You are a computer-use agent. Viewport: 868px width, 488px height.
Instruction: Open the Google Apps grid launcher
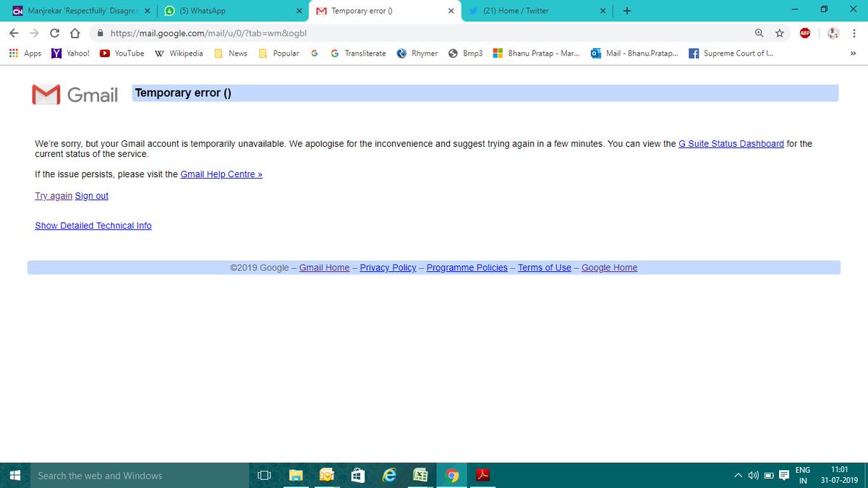click(13, 53)
